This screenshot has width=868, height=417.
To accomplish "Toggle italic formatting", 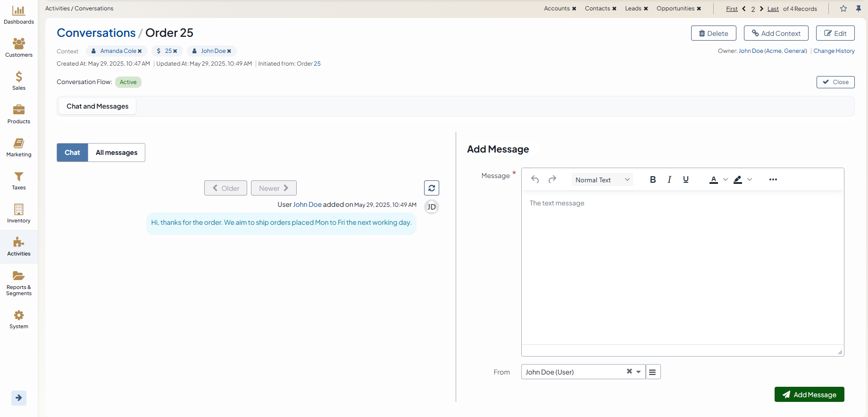I will coord(669,179).
